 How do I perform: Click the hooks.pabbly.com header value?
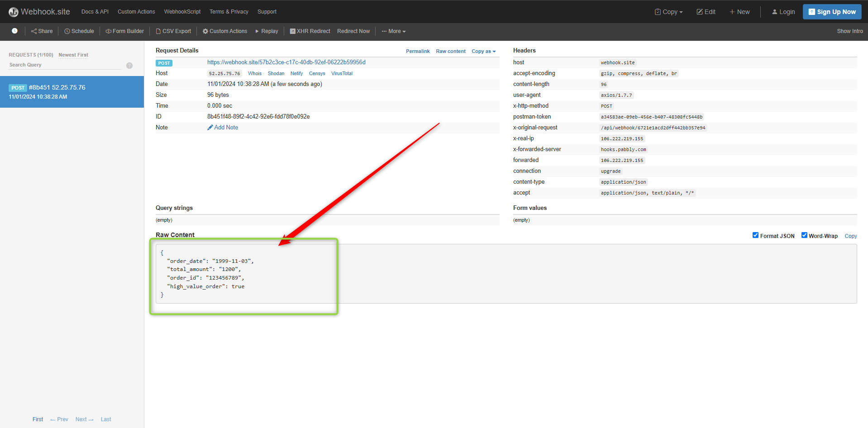pos(624,149)
